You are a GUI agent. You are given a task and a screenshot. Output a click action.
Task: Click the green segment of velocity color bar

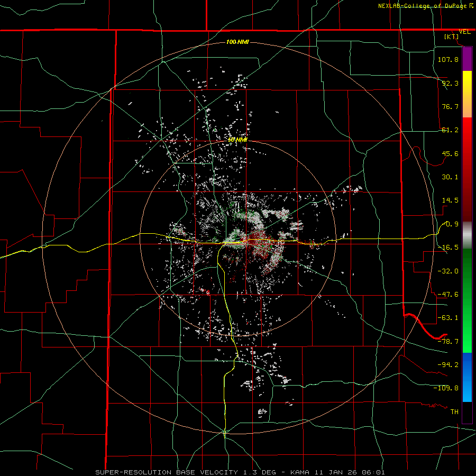[x=467, y=300]
